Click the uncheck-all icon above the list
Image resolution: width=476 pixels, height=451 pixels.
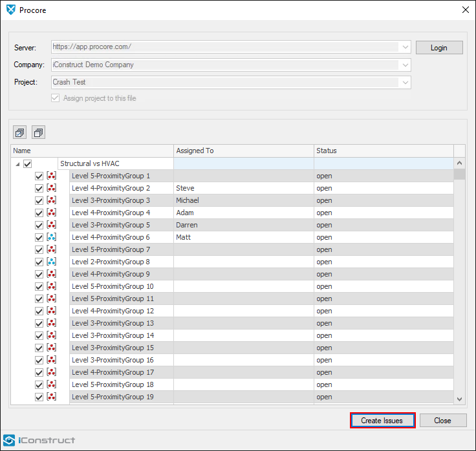coord(39,132)
